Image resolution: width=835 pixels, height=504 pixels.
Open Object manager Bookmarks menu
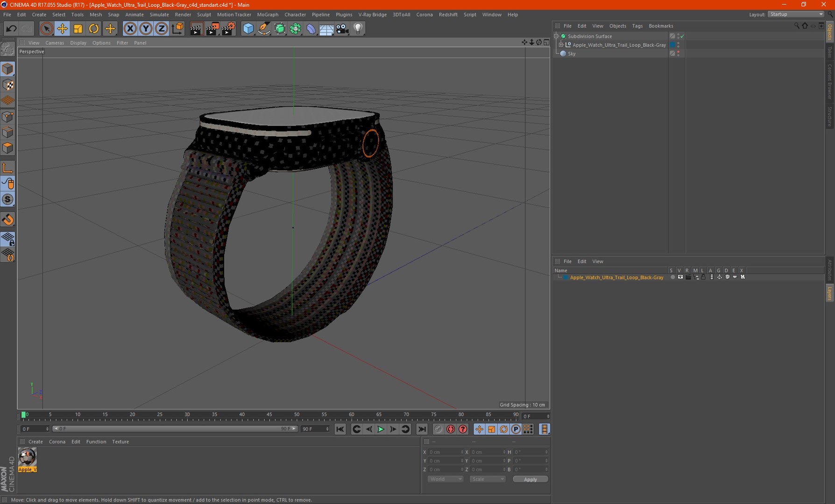tap(661, 26)
